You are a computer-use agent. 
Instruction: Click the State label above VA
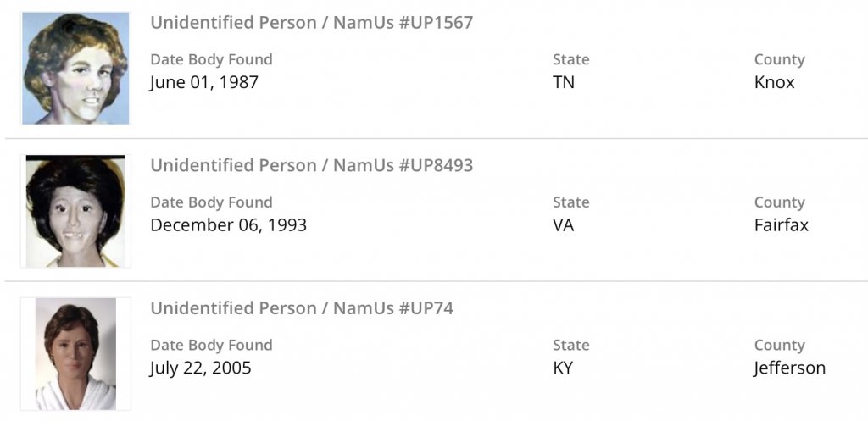(x=570, y=202)
